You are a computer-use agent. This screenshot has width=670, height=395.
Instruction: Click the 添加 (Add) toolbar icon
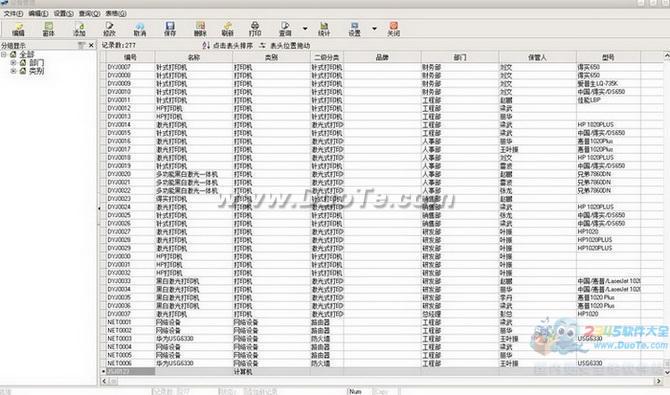point(79,29)
